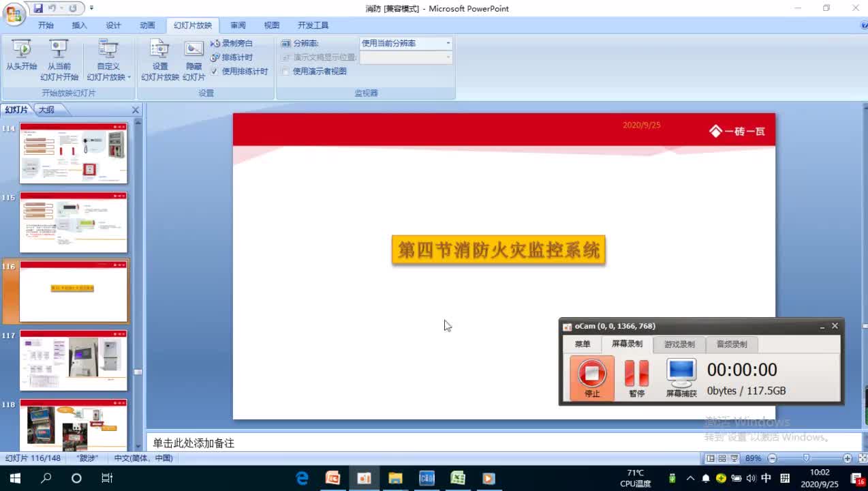The image size is (868, 491).
Task: Switch to the 设计 ribbon tab
Action: click(x=113, y=25)
